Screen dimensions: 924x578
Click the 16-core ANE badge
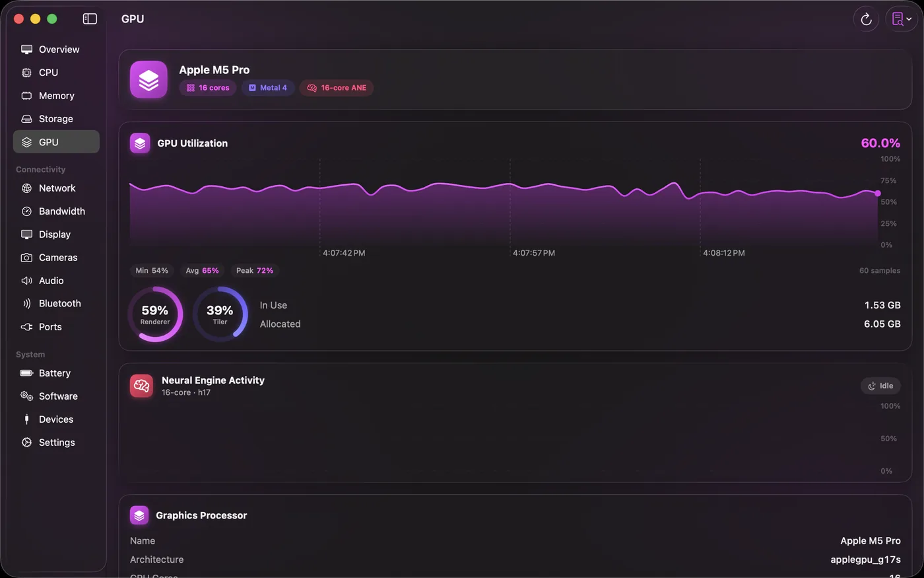click(337, 88)
